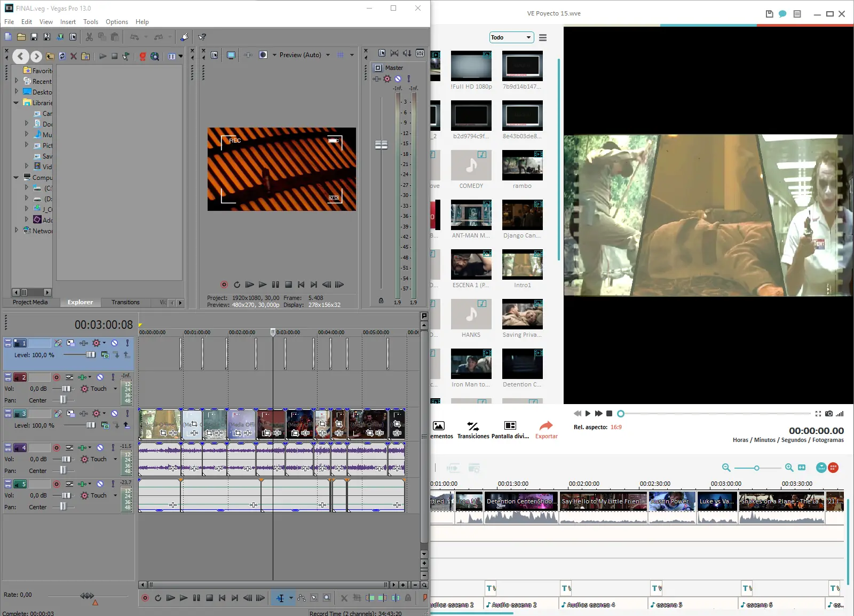Open split screen view icon in preview
The image size is (854, 616).
coord(263,55)
